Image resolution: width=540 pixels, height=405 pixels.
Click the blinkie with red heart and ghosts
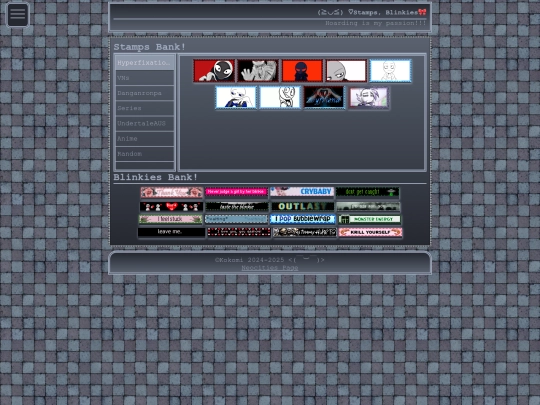coord(172,207)
